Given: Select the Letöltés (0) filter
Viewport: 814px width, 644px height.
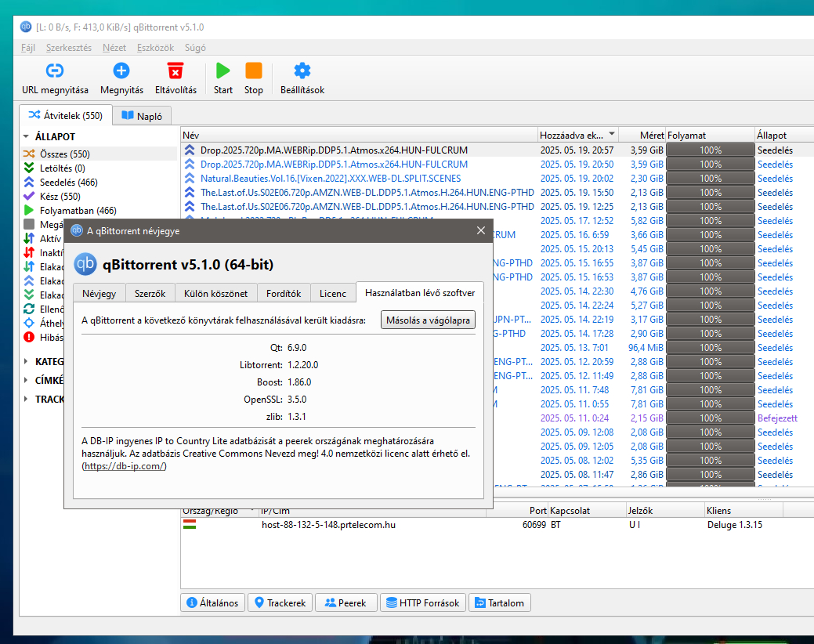Looking at the screenshot, I should point(63,168).
